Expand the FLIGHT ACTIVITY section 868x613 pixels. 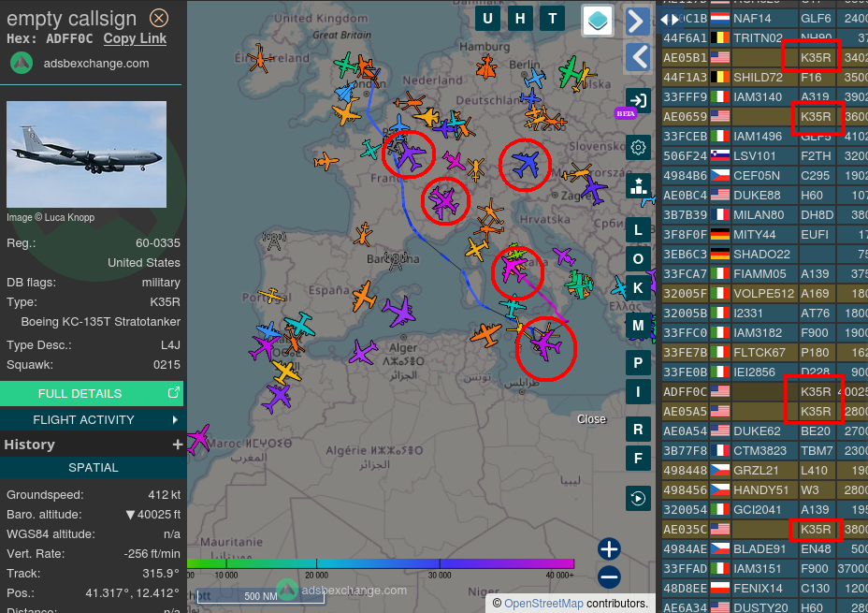(x=92, y=420)
